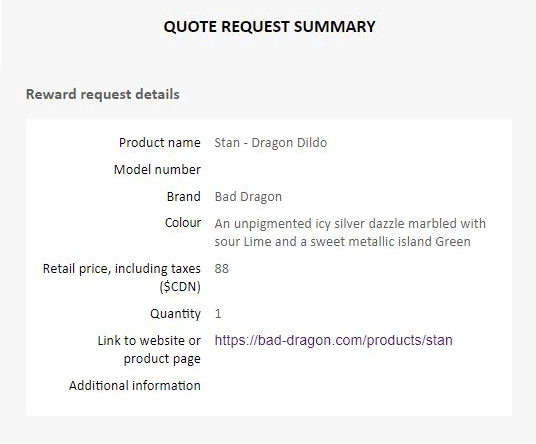Select the Product name label
The height and width of the screenshot is (444, 536).
pos(160,143)
